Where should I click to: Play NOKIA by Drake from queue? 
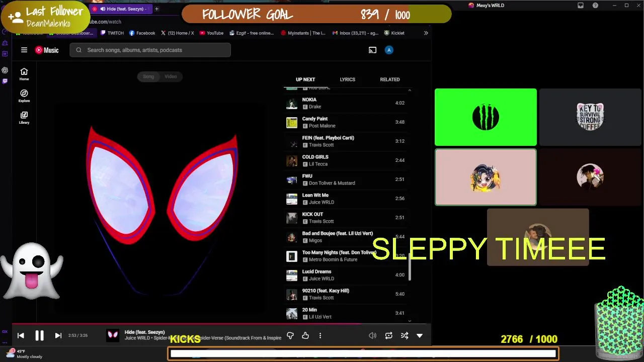347,103
